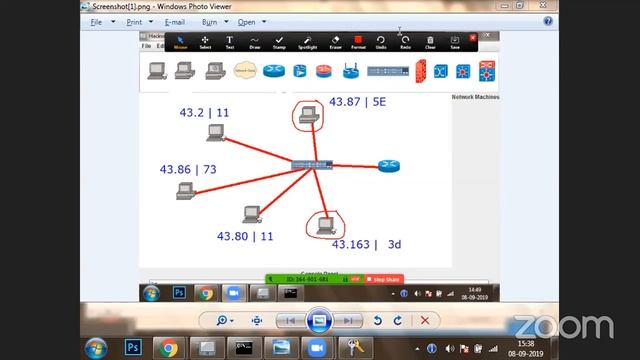640x360 pixels.
Task: Pick the Text annotation tool
Action: pyautogui.click(x=229, y=42)
